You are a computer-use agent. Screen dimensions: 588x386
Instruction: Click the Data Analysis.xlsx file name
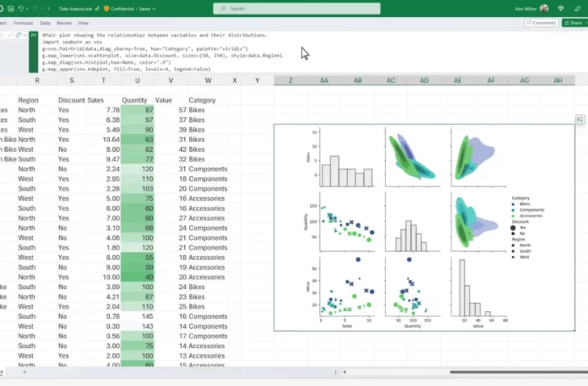point(75,9)
